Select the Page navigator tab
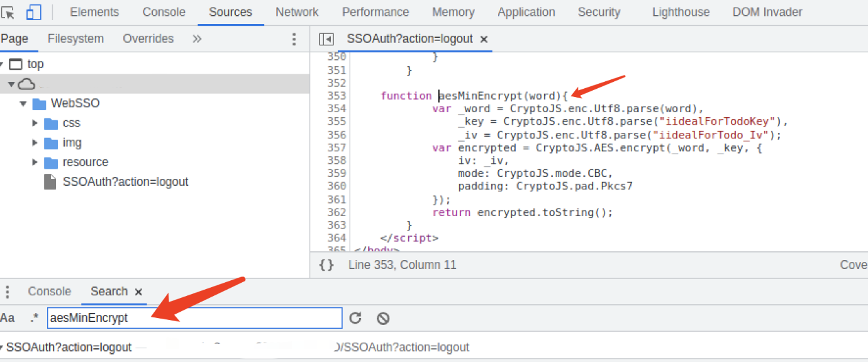Screen dimensions: 868x364 14,38
